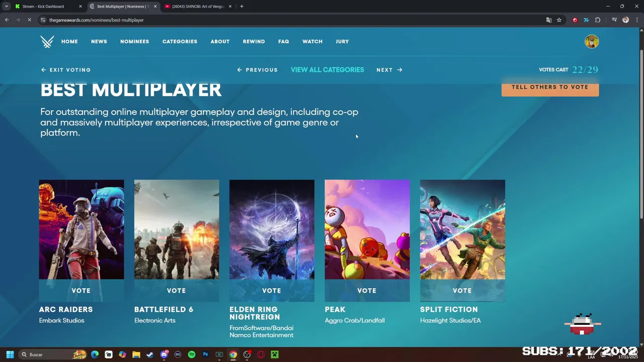Open File Explorer from the taskbar
The width and height of the screenshot is (644, 362).
136,354
